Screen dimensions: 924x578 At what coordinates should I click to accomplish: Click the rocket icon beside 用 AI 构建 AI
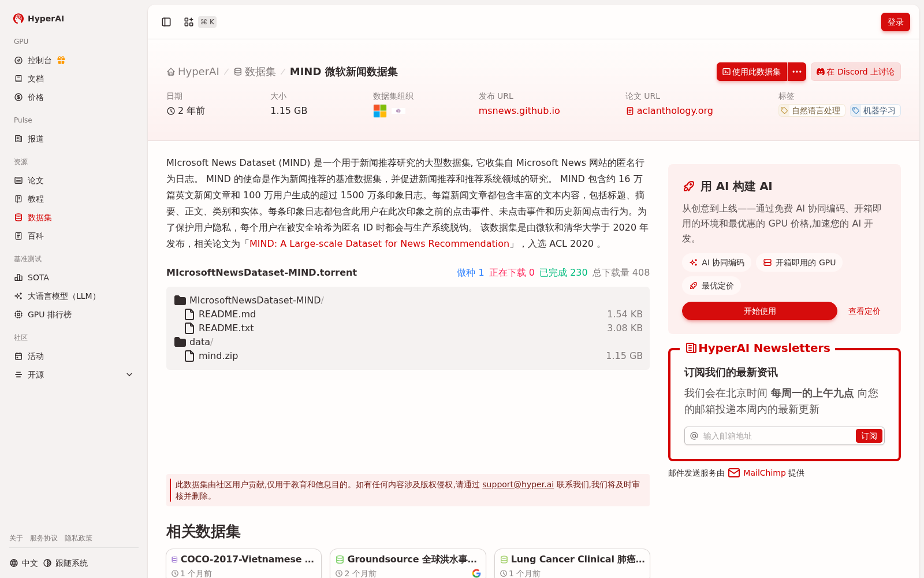(x=689, y=186)
